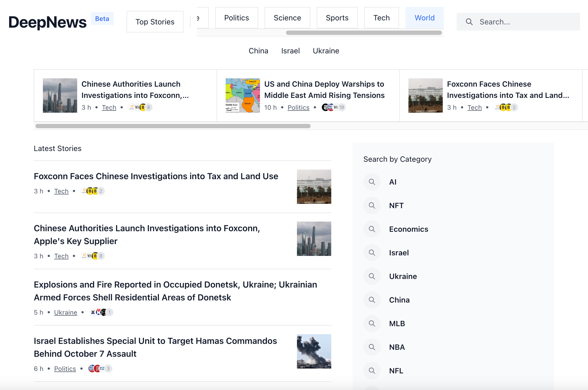Image resolution: width=588 pixels, height=390 pixels.
Task: Click search icon beside NBA category
Action: 372,347
